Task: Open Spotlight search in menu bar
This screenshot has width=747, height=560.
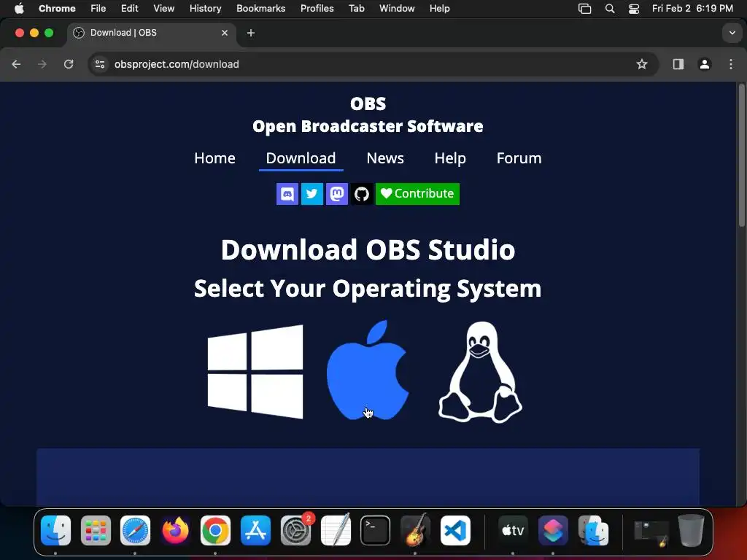Action: (610, 9)
